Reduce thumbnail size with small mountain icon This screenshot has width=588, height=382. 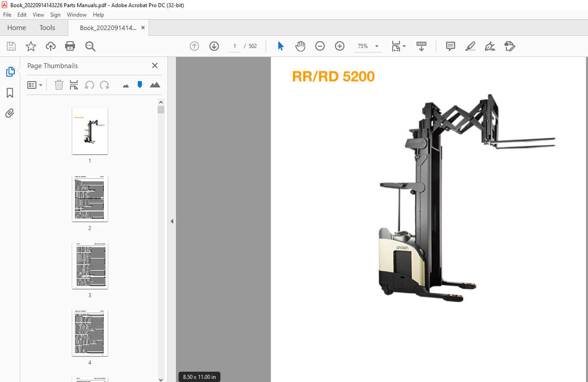[x=126, y=85]
